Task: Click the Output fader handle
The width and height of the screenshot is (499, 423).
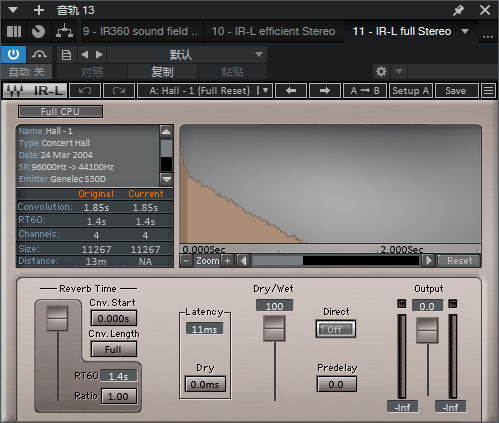Action: (427, 330)
